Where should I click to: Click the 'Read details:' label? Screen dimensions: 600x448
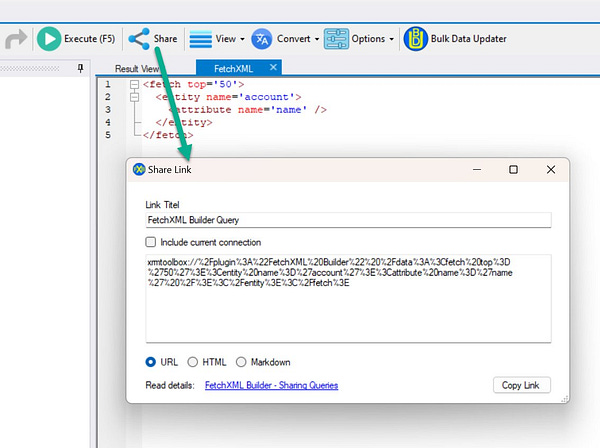pos(170,385)
